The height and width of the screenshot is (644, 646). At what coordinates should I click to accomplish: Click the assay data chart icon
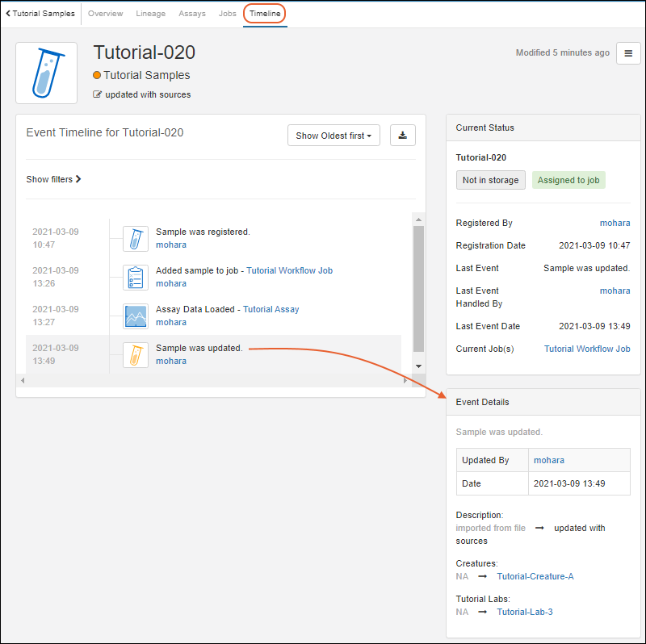click(x=136, y=316)
